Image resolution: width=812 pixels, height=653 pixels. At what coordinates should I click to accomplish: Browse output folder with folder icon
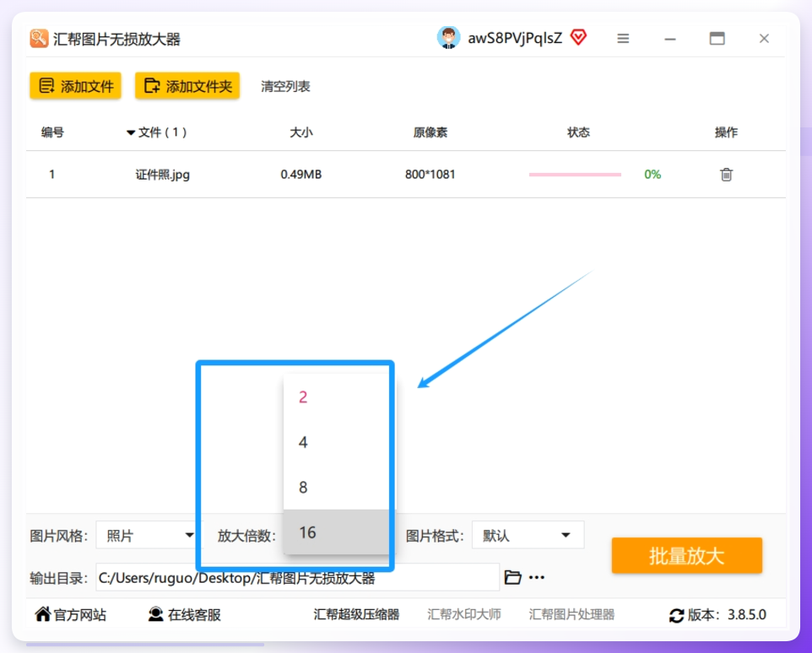[x=512, y=577]
